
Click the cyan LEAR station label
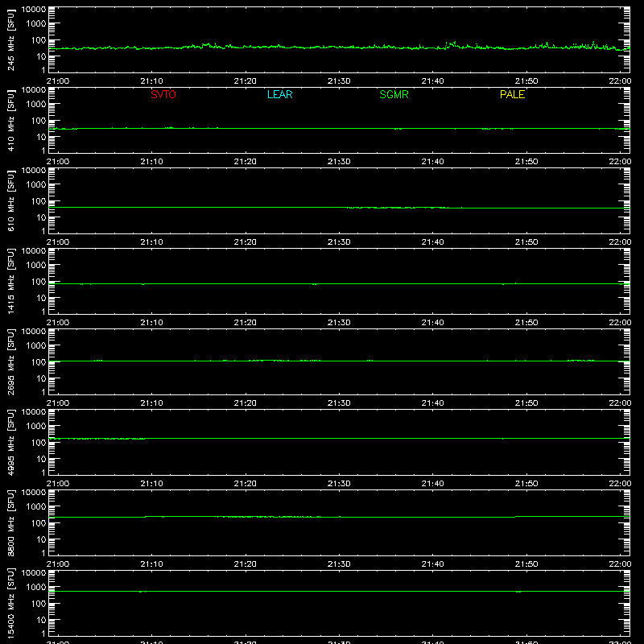click(x=279, y=94)
